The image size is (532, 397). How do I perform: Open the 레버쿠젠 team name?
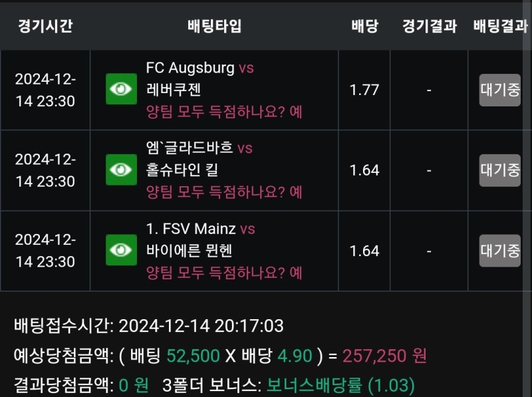173,90
